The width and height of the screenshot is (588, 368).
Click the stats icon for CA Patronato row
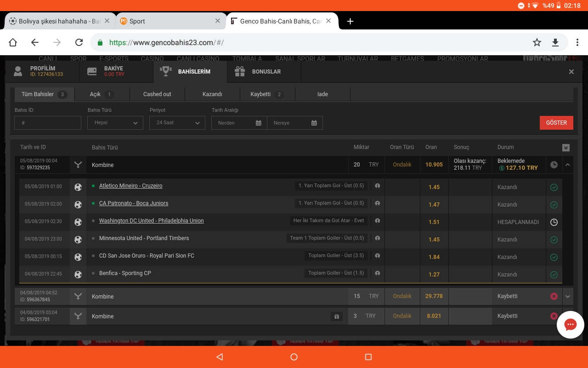pos(378,203)
